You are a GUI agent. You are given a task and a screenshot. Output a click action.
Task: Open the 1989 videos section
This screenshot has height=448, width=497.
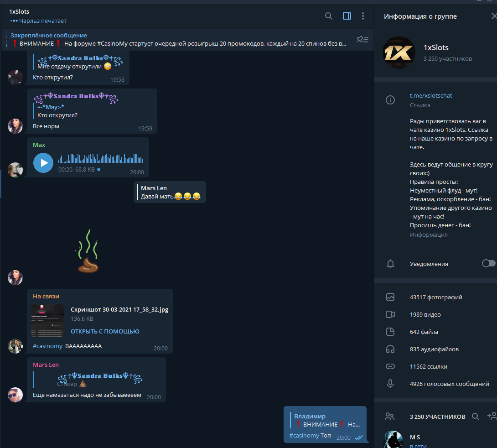[435, 314]
